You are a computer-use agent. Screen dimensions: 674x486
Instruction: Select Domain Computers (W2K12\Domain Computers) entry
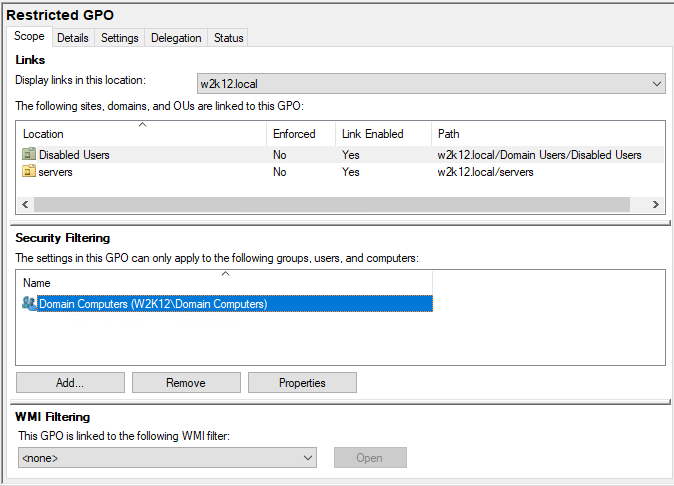coord(235,304)
